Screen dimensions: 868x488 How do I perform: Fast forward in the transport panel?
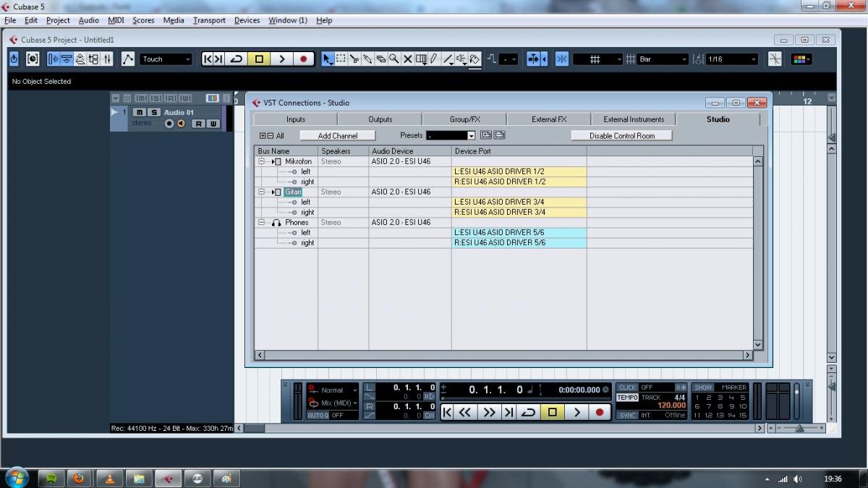point(489,412)
